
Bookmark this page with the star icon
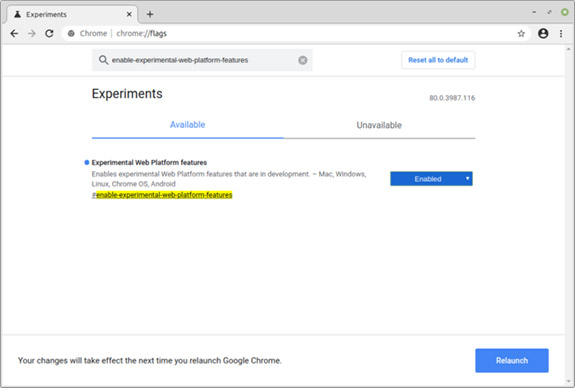coord(521,34)
